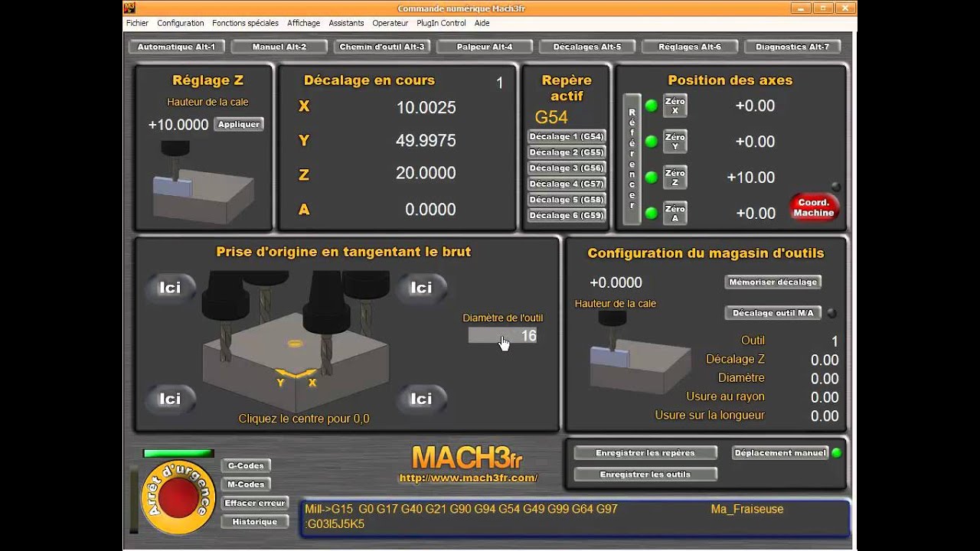This screenshot has height=551, width=980.
Task: Click the Réglage Z tool-on-block illustration
Action: pyautogui.click(x=203, y=183)
